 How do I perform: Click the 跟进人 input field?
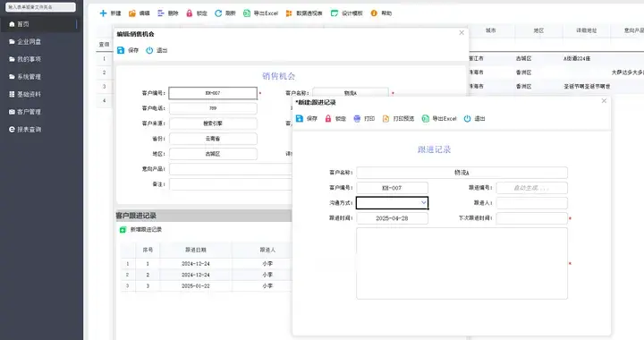(x=532, y=203)
